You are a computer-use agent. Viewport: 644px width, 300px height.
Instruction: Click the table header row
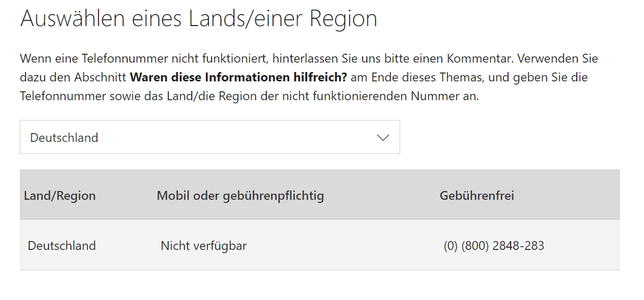[x=320, y=195]
